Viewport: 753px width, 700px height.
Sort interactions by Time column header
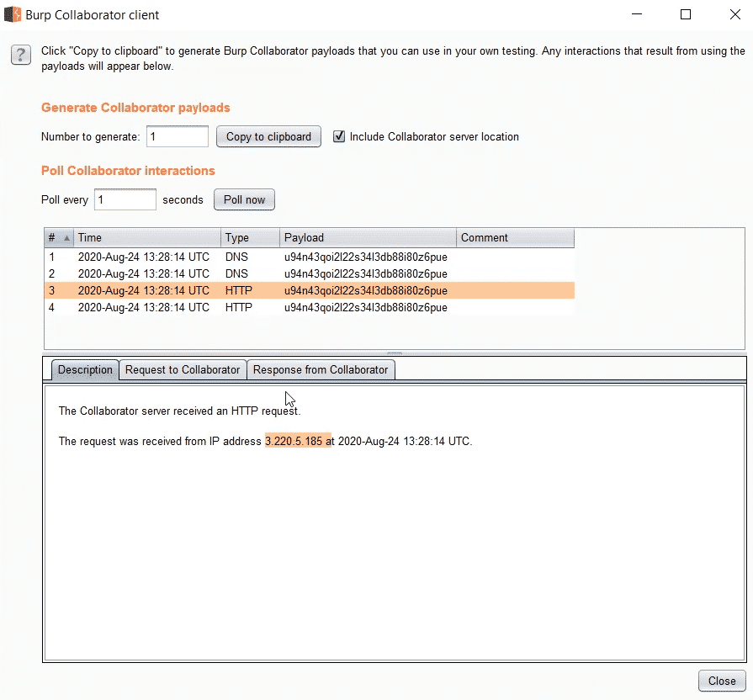click(147, 237)
